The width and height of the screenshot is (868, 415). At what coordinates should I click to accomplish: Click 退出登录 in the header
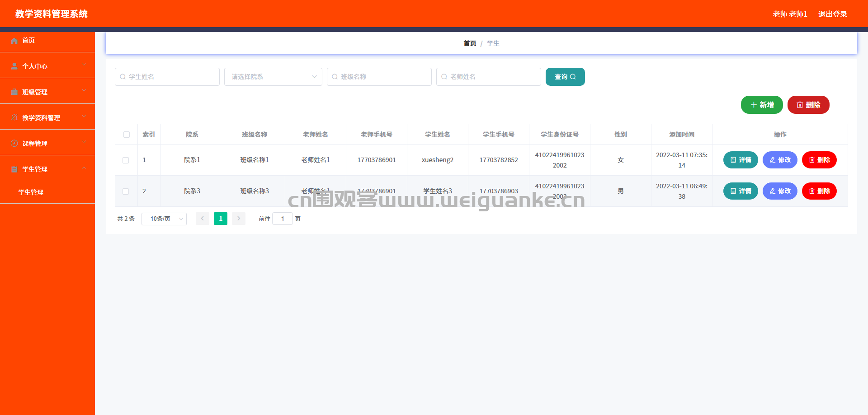point(832,14)
